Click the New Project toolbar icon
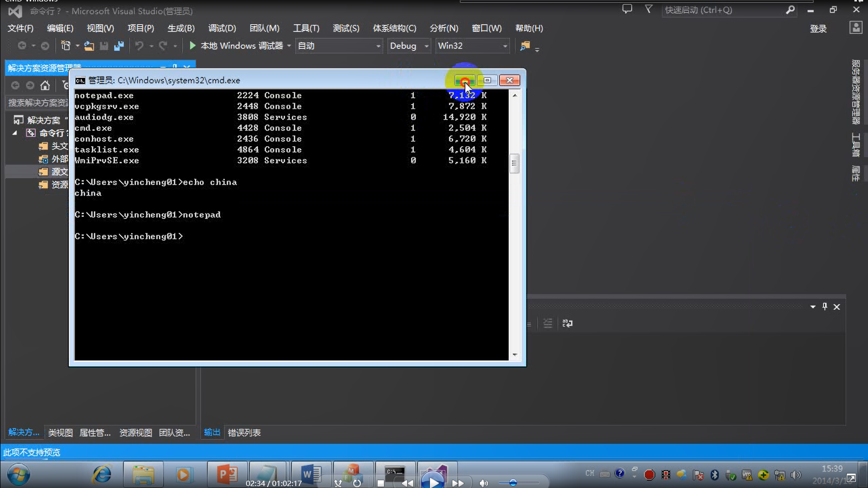This screenshot has height=488, width=868. tap(66, 46)
